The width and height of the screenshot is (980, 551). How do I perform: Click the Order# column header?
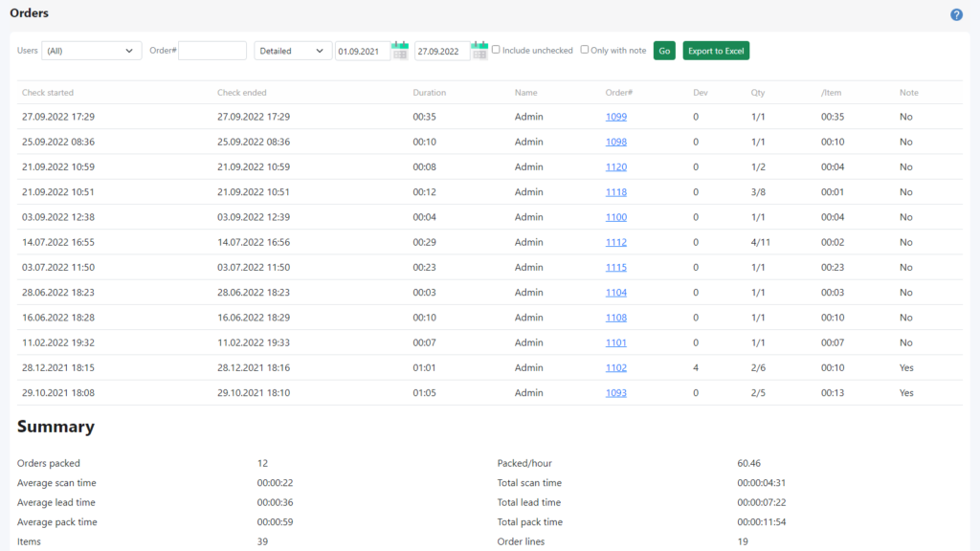pos(619,93)
